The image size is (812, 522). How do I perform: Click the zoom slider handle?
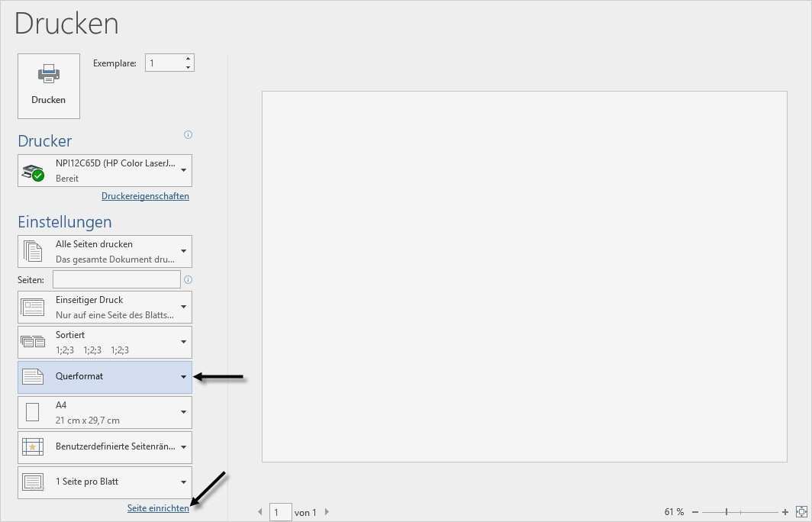(x=727, y=512)
